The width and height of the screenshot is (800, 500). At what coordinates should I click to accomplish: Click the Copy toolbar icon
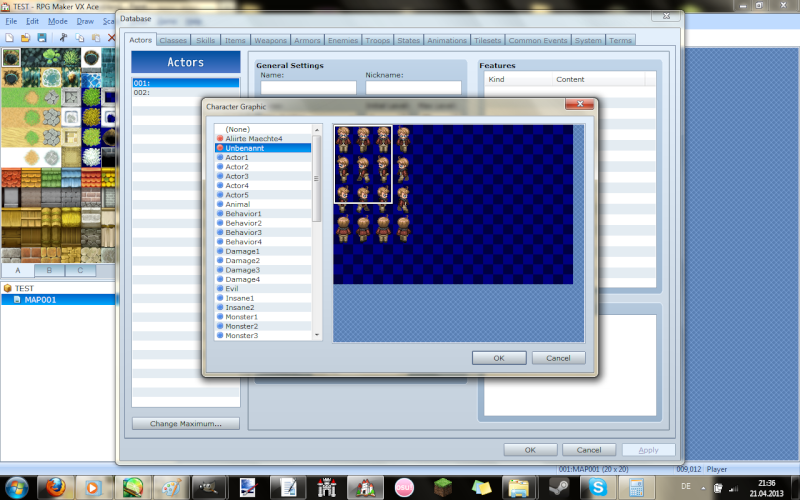click(x=80, y=38)
